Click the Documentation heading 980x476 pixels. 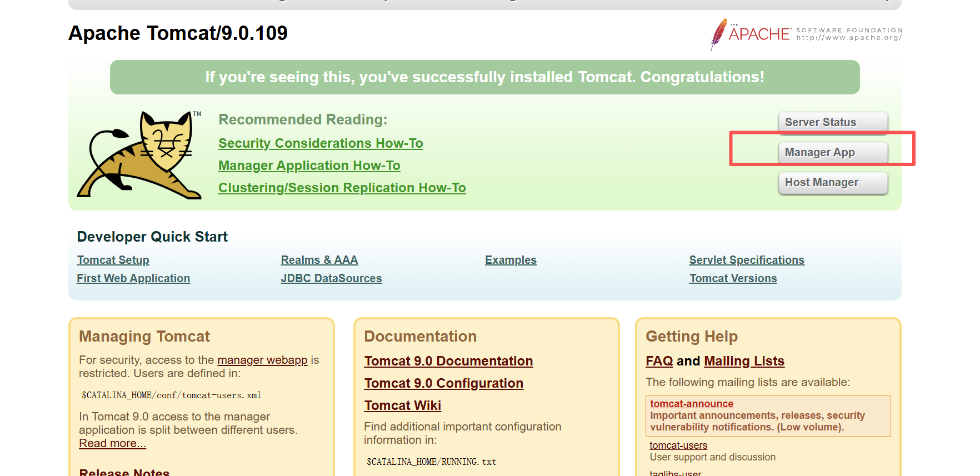coord(420,337)
